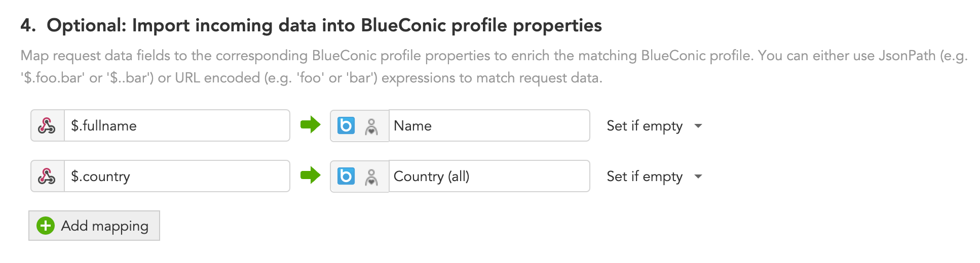Click the green arrow after $.fullname
The image size is (980, 263).
310,124
